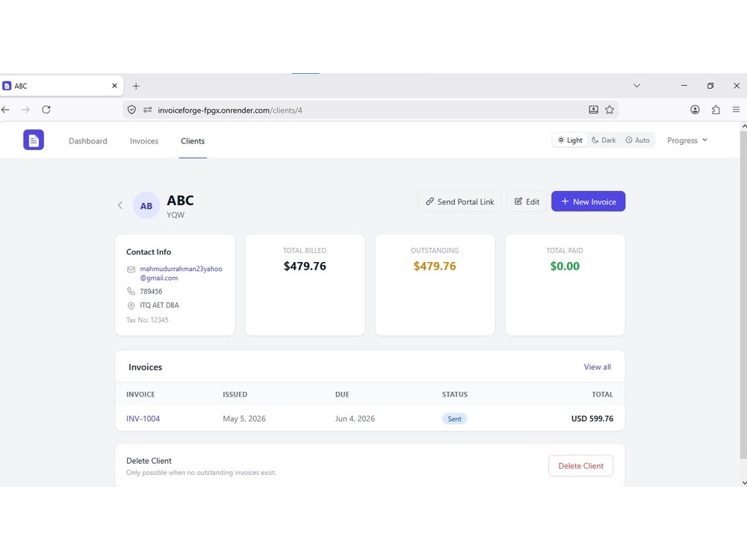The height and width of the screenshot is (560, 747).
Task: Open the list all tabs chevron
Action: 637,86
